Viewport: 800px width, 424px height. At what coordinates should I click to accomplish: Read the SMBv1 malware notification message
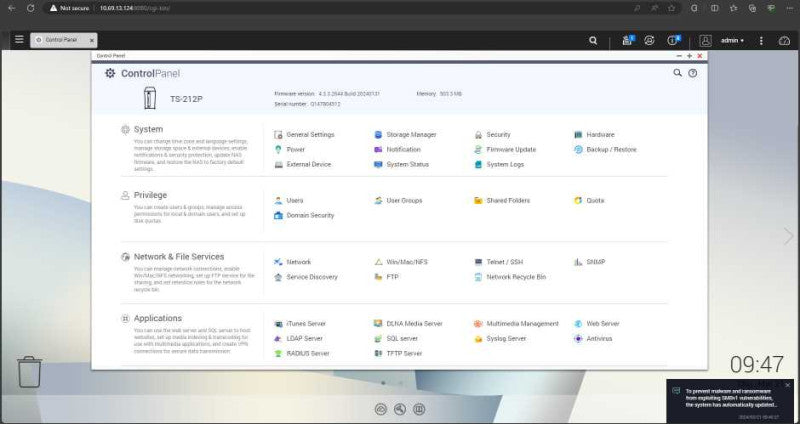click(x=732, y=397)
